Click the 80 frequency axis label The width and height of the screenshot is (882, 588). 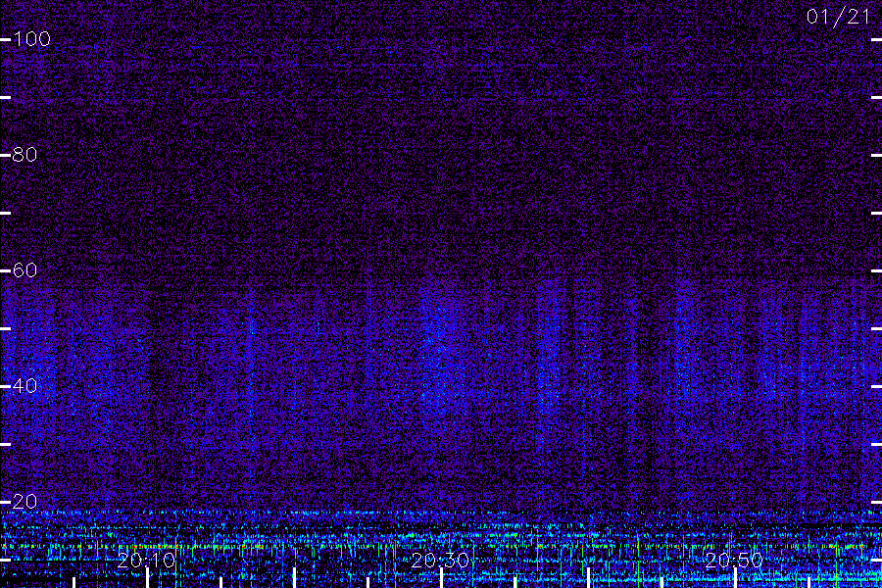pos(24,154)
